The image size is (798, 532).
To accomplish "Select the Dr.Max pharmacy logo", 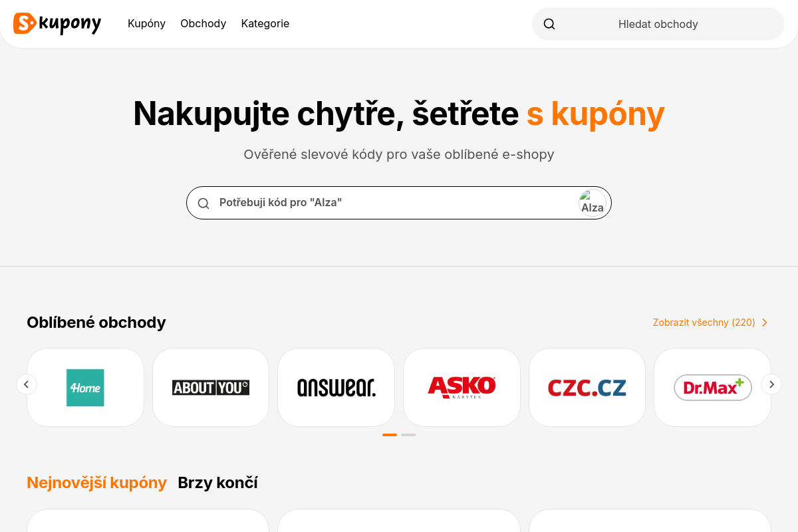I will (712, 387).
